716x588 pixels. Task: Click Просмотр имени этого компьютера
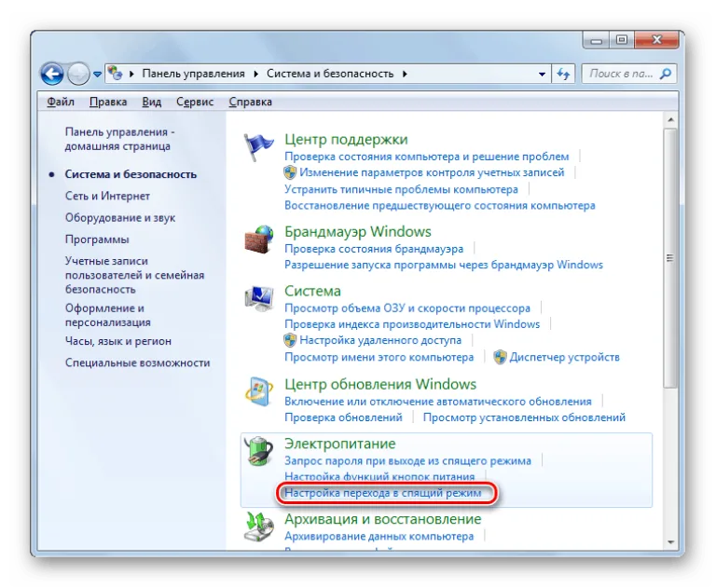(379, 357)
